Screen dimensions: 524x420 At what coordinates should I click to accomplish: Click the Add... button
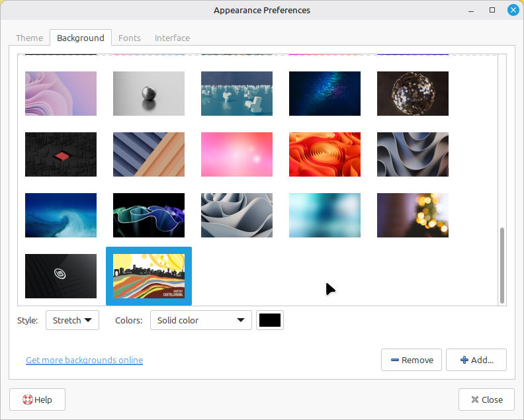coord(476,360)
